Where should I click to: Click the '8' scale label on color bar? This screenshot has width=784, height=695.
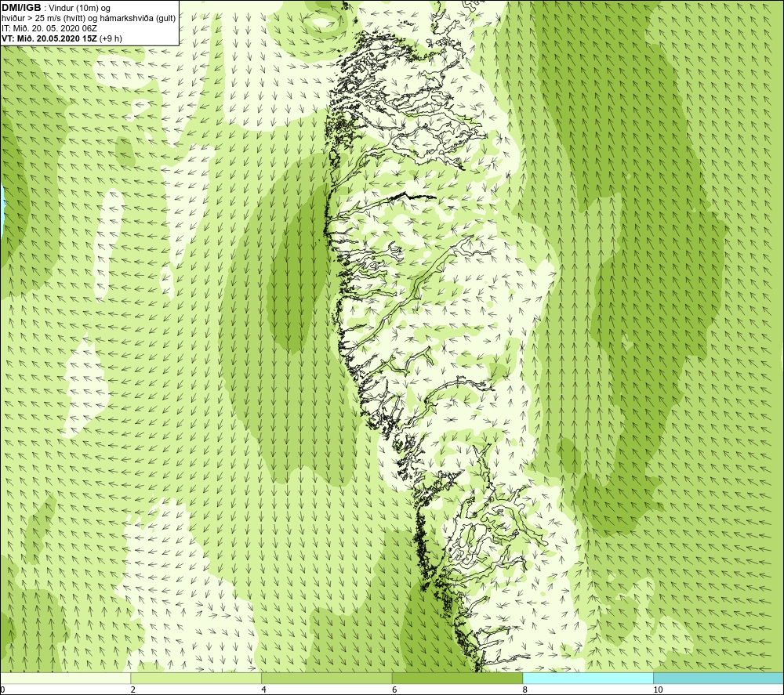[x=525, y=690]
